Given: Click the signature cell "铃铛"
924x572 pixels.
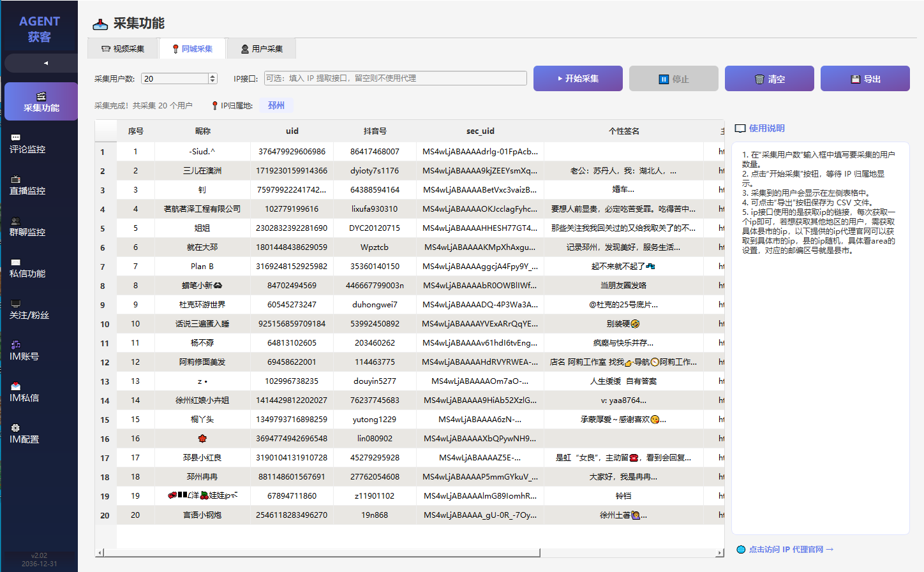Looking at the screenshot, I should coord(623,496).
